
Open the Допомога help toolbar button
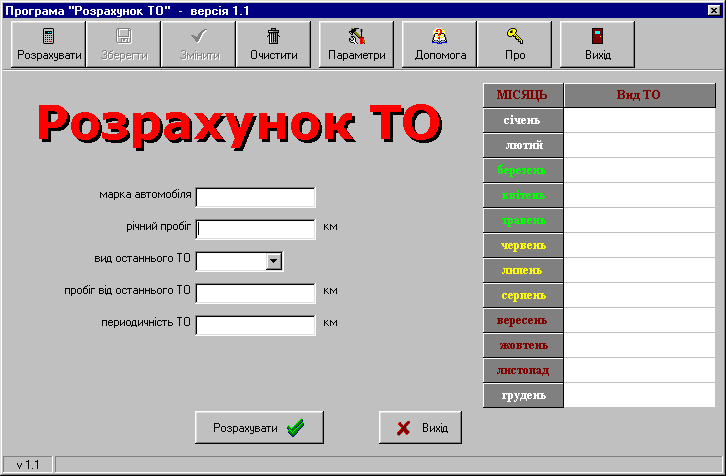[439, 44]
